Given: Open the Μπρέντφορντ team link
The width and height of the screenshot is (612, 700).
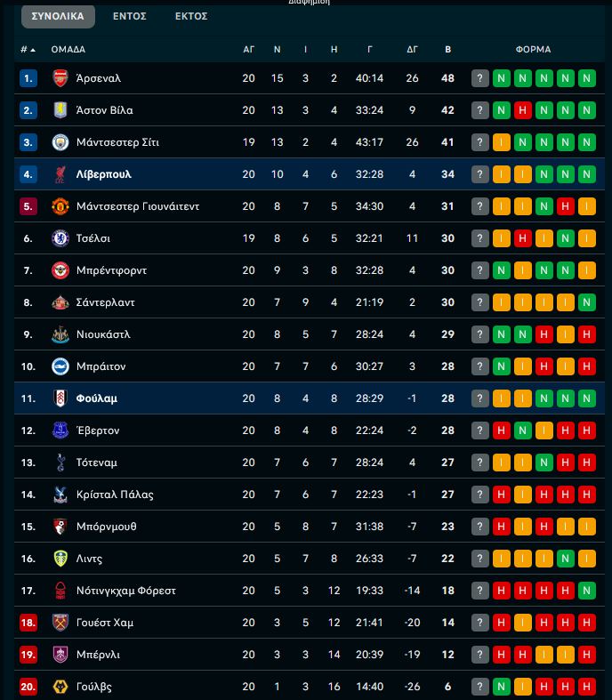Looking at the screenshot, I should 111,270.
